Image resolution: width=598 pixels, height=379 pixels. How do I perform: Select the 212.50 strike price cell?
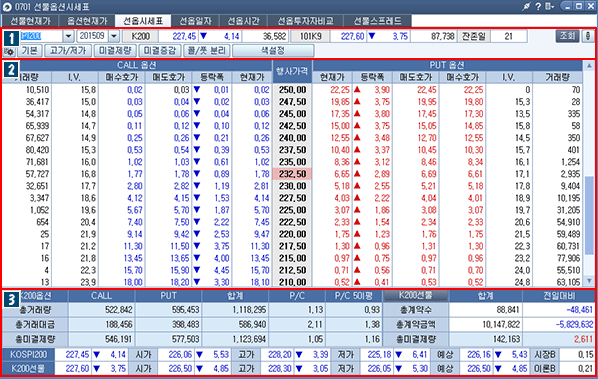tap(292, 270)
